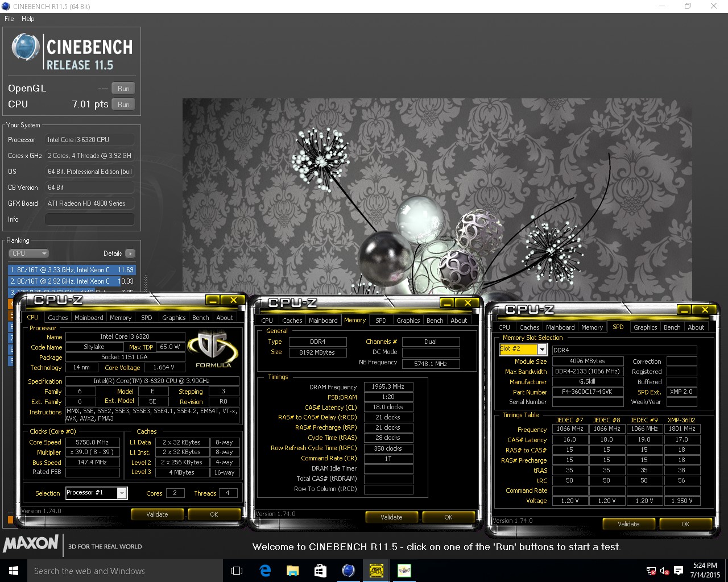Click the XMP-3602 frequency cell 1801 MHz
The height and width of the screenshot is (582, 728).
[x=681, y=429]
